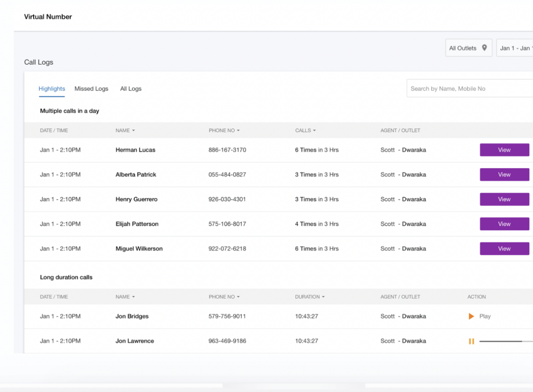Screen dimensions: 533x392
Task: Sort by Name in Long duration calls table
Action: point(133,297)
